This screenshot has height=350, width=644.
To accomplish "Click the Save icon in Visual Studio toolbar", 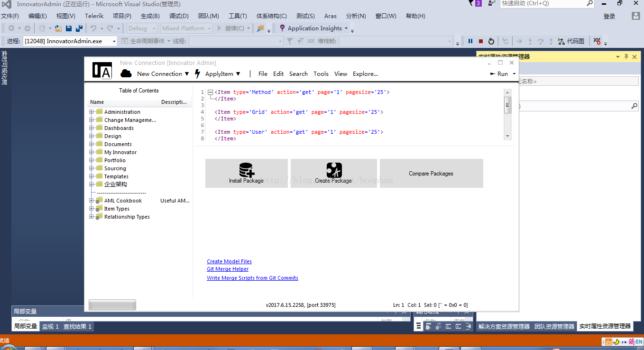I will click(69, 28).
